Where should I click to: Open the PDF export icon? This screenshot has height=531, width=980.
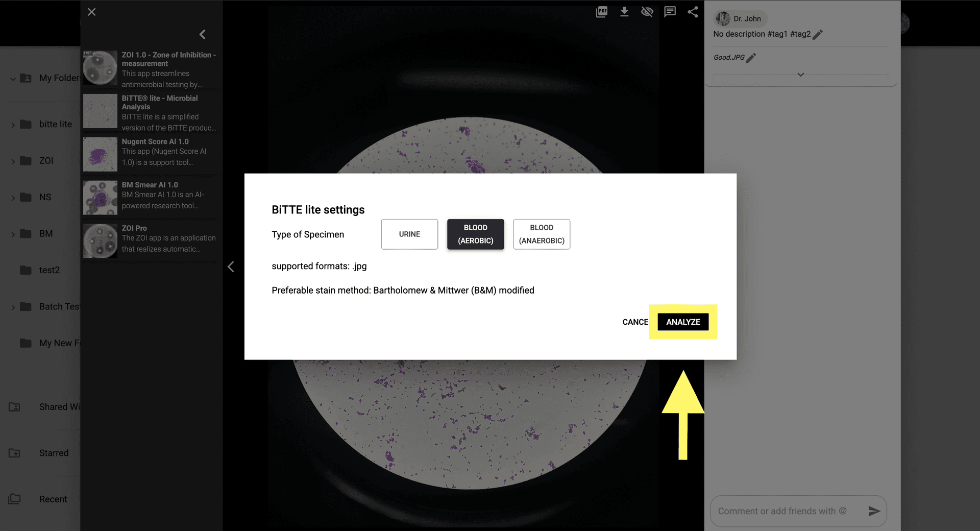tap(601, 11)
